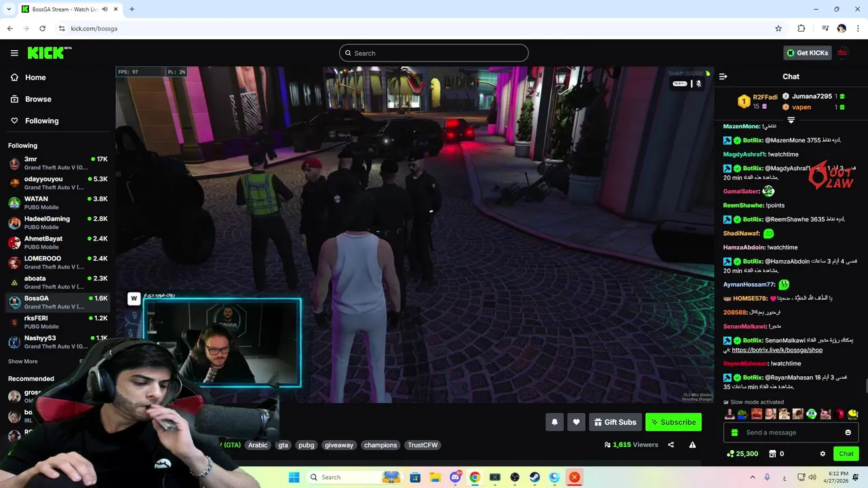Click the champions tag

click(380, 445)
